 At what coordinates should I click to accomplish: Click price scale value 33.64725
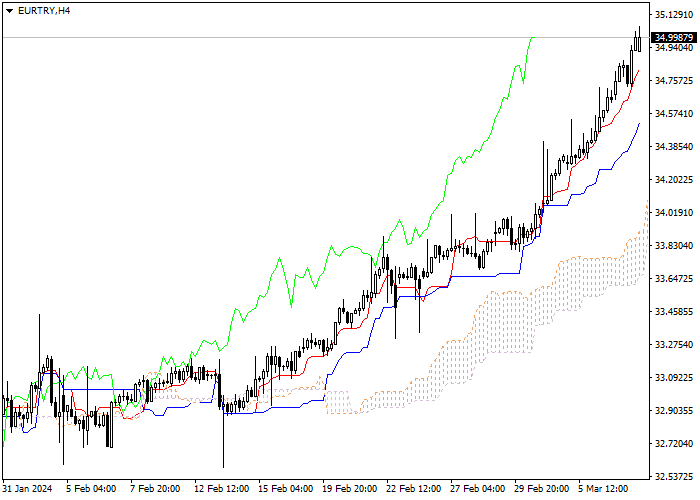(x=674, y=279)
